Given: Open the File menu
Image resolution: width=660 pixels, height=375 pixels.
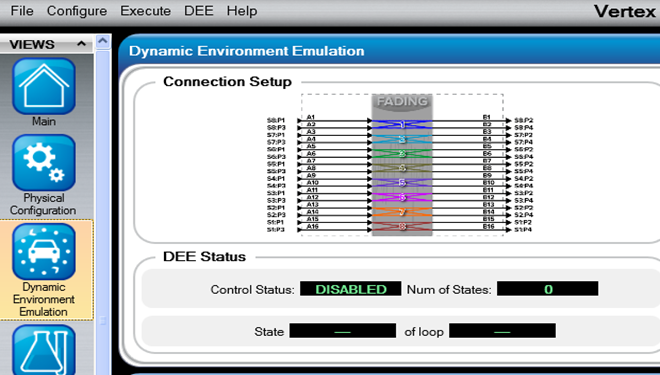Looking at the screenshot, I should 22,11.
